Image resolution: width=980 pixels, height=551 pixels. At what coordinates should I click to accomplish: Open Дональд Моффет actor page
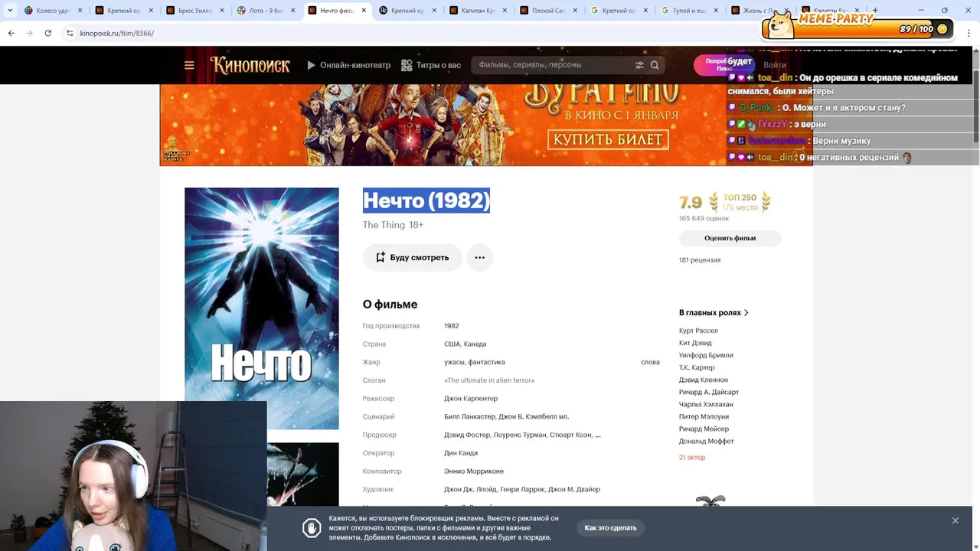point(706,441)
